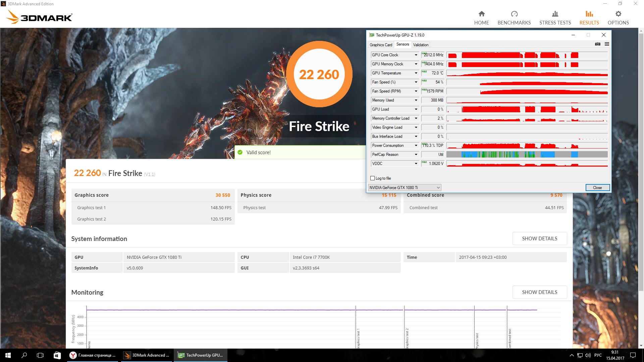This screenshot has width=644, height=362.
Task: Open Stress Tests chart icon
Action: [x=555, y=14]
